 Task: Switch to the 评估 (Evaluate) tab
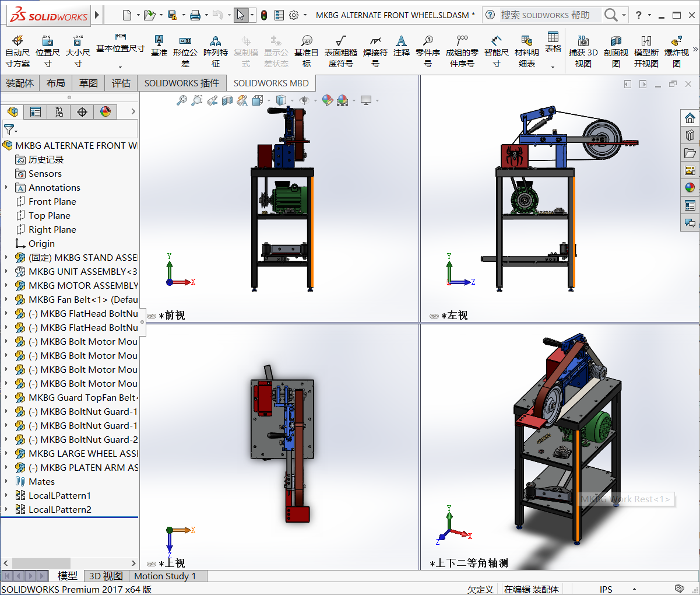(121, 83)
